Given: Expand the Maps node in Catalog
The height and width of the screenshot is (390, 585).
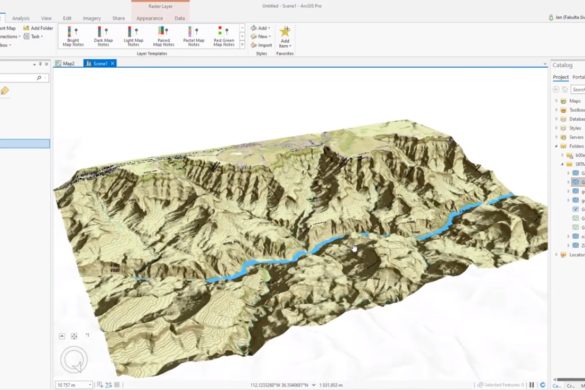Looking at the screenshot, I should click(556, 101).
